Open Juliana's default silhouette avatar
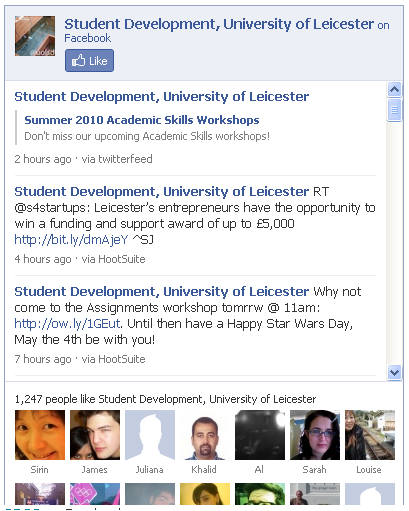The width and height of the screenshot is (409, 511). click(150, 435)
